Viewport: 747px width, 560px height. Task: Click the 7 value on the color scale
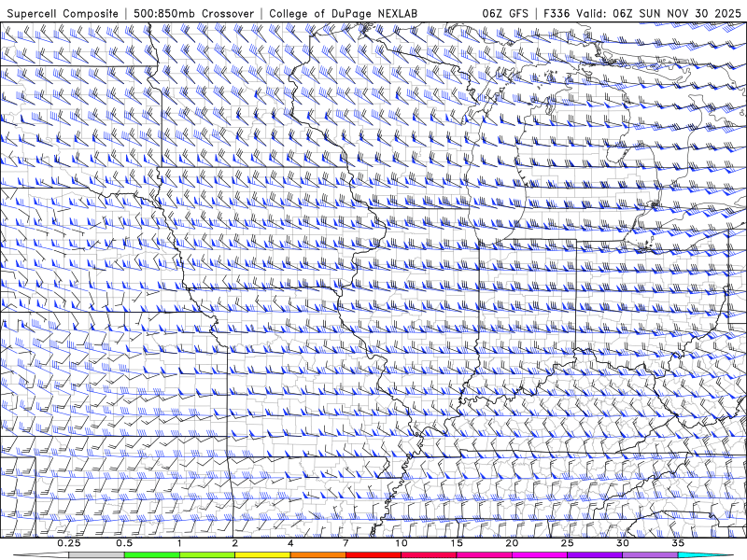pyautogui.click(x=345, y=543)
